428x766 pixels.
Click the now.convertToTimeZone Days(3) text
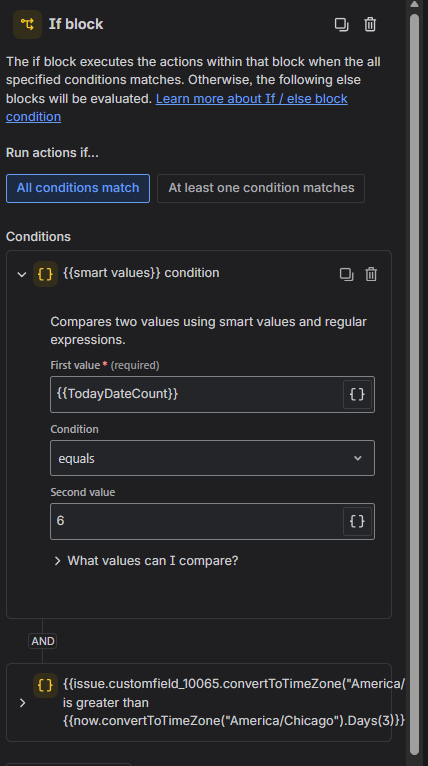click(234, 721)
